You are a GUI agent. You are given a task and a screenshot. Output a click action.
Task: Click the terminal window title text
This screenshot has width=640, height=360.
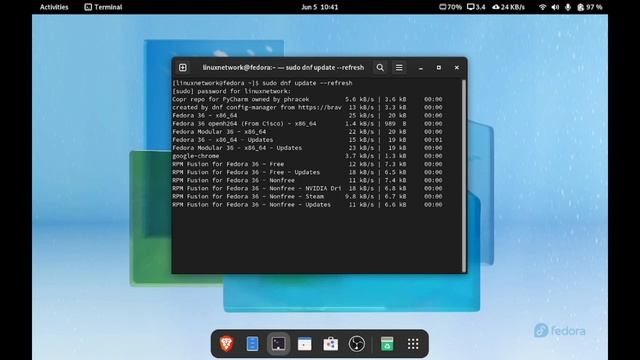point(283,67)
